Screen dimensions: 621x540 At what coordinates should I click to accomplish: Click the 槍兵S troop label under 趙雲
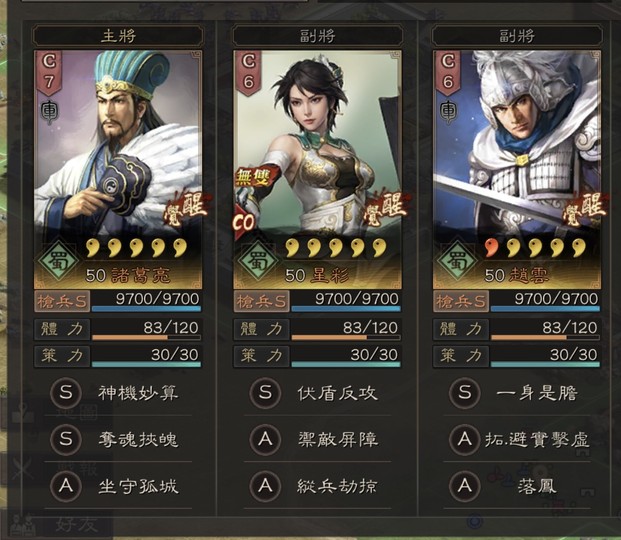(x=461, y=301)
